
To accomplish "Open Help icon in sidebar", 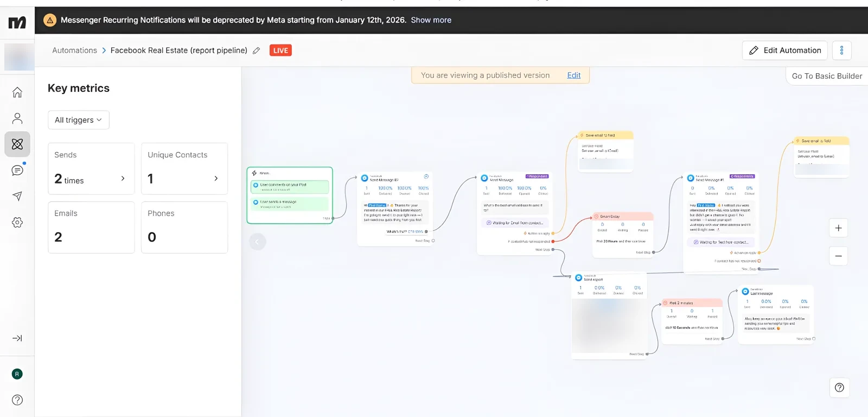I will coord(17,400).
